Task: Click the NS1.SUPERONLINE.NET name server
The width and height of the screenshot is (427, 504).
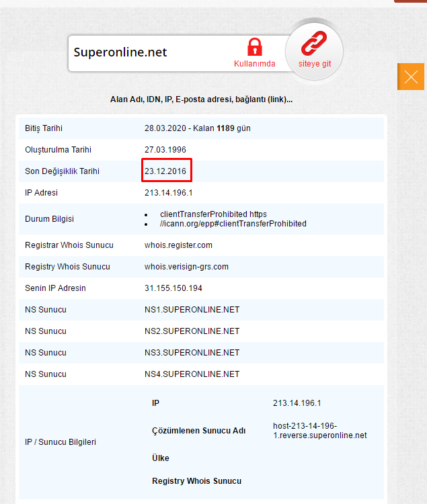Action: pyautogui.click(x=192, y=310)
